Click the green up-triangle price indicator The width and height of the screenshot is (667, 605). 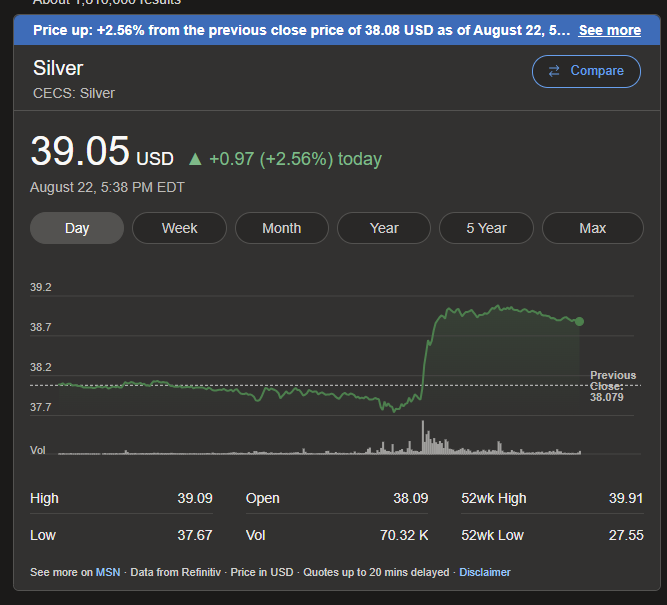click(x=195, y=159)
